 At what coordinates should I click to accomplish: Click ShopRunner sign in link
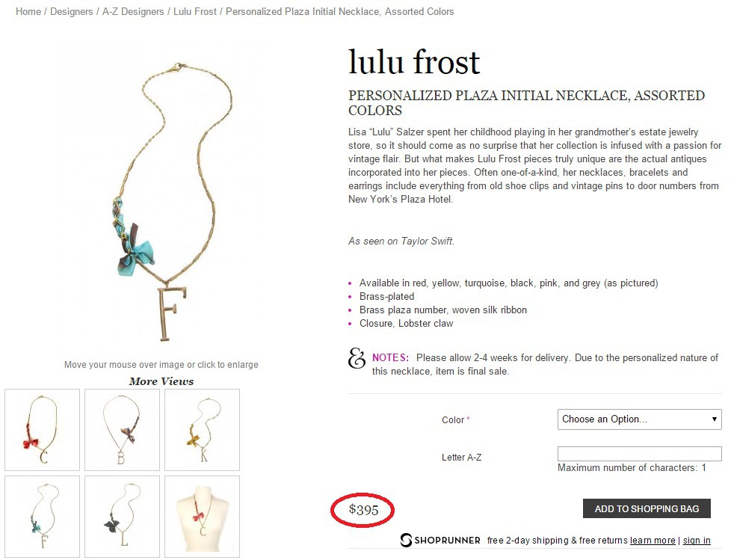click(697, 541)
